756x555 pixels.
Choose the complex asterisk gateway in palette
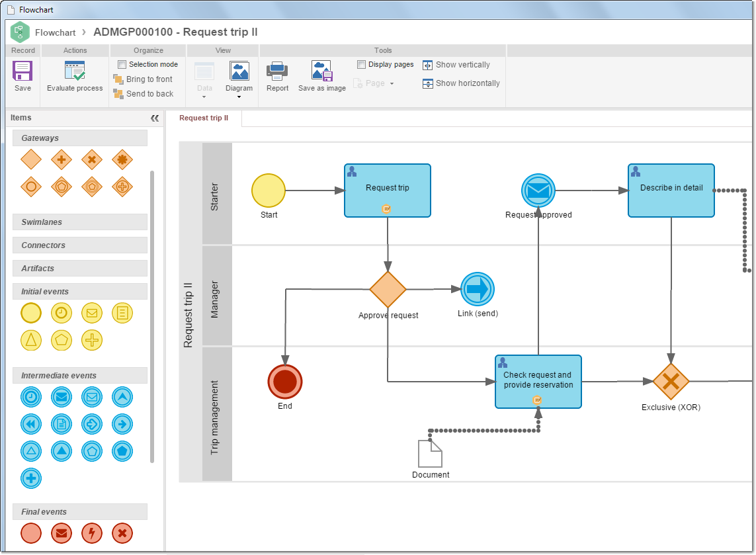122,159
